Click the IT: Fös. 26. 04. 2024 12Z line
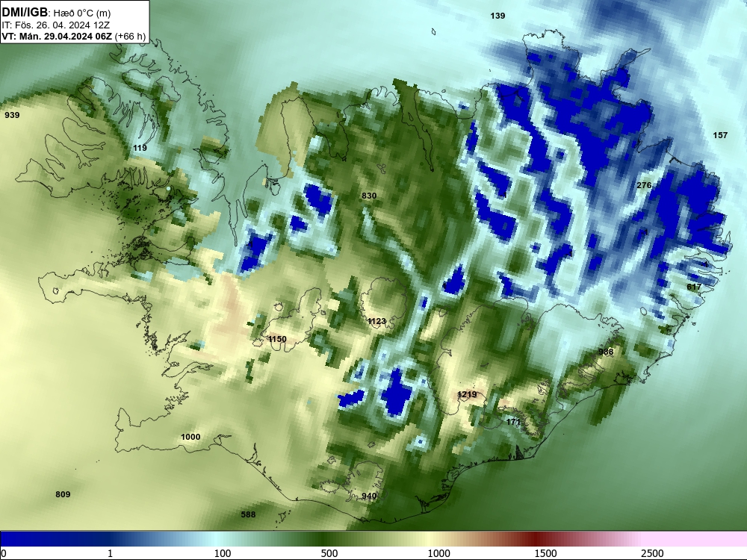Viewport: 747px width, 560px height. (55, 25)
